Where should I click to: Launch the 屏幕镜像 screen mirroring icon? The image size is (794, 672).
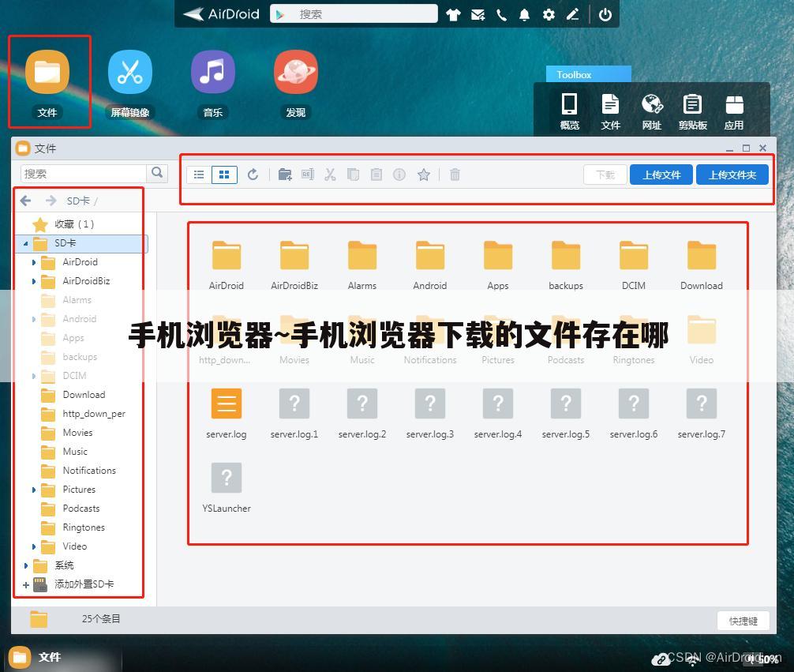[x=130, y=72]
